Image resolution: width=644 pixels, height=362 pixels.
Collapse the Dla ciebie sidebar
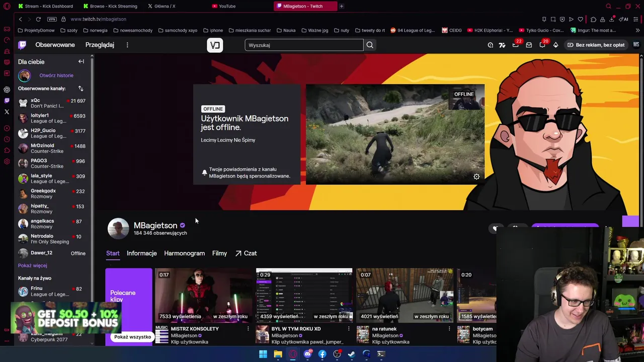click(81, 61)
